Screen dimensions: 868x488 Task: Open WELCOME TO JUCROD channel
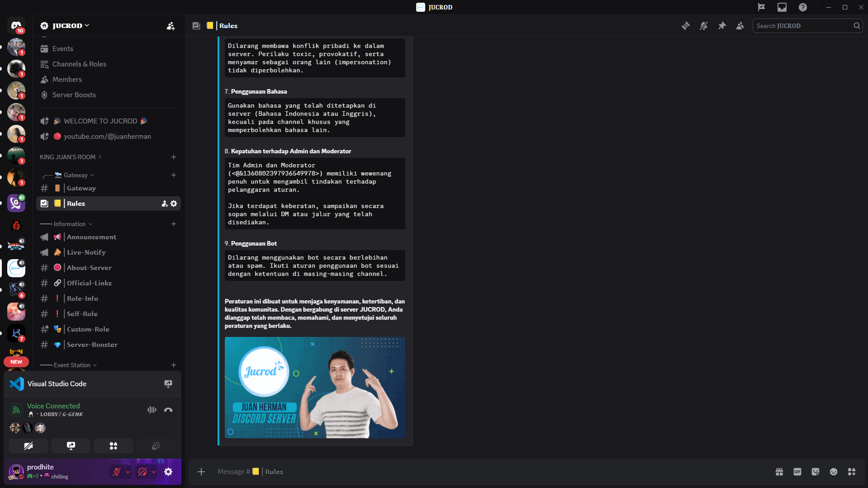coord(109,121)
